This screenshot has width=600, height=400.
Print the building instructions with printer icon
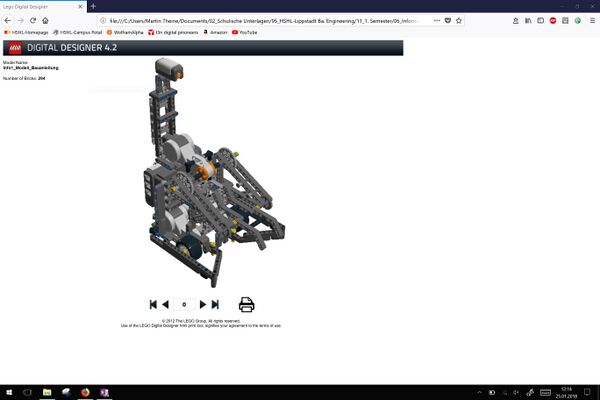[x=247, y=305]
